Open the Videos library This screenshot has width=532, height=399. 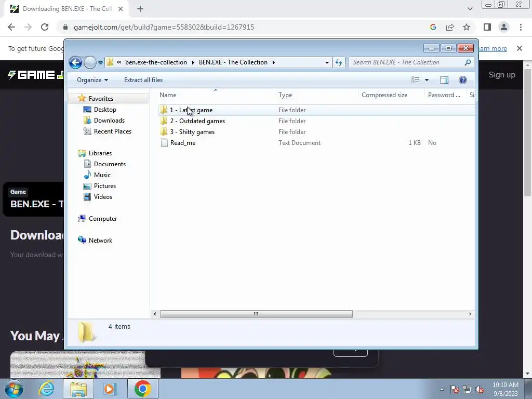click(x=103, y=197)
